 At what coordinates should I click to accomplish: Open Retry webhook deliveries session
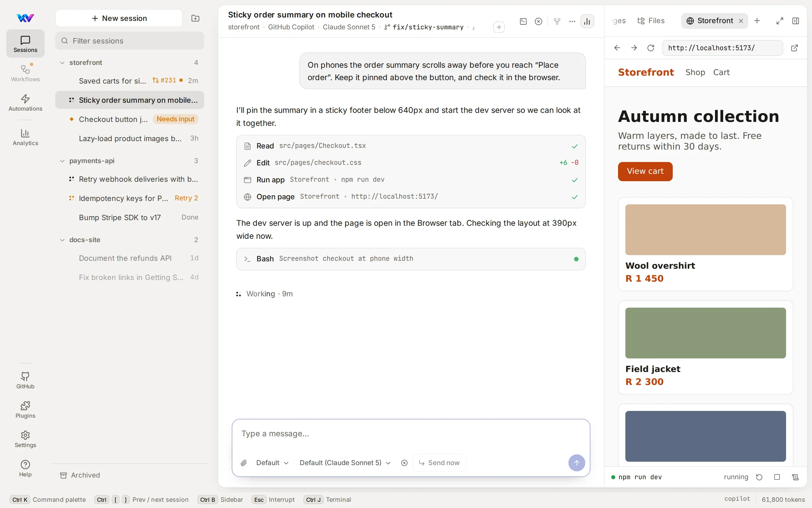129,179
